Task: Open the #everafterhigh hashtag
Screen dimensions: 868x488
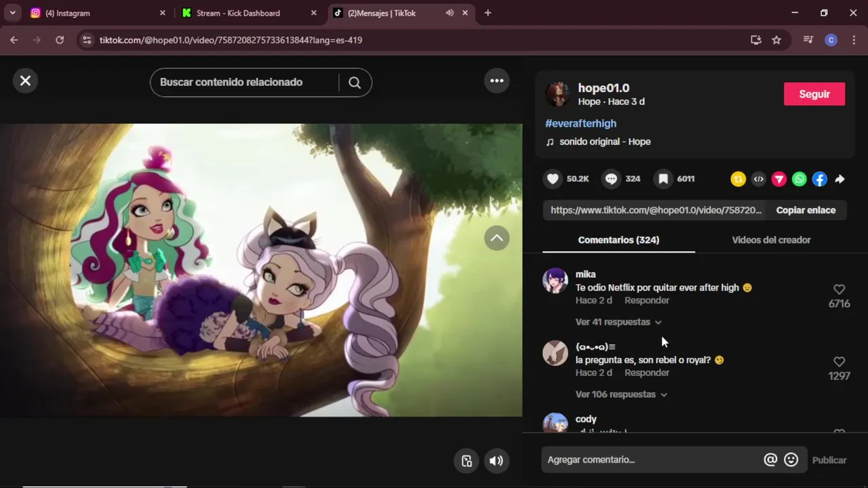Action: pos(580,123)
